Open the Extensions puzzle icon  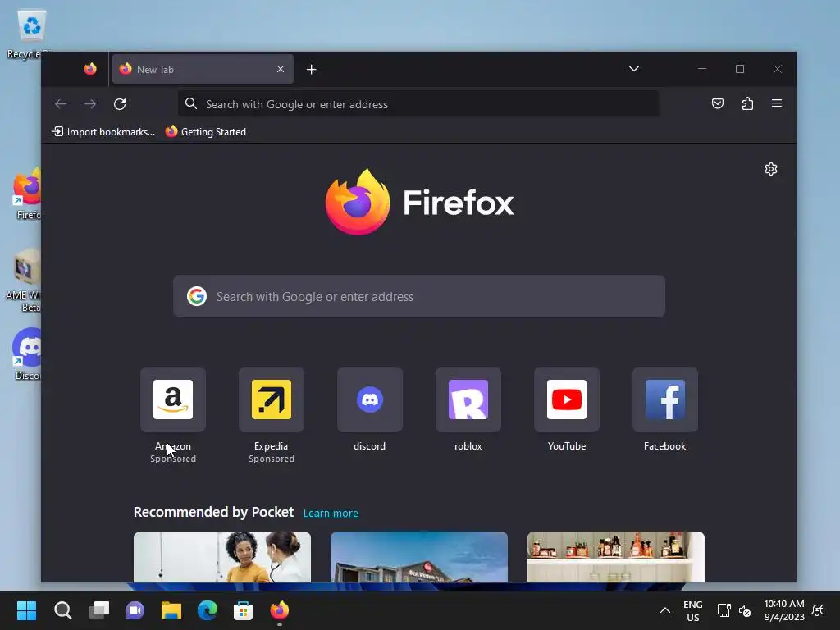(747, 103)
